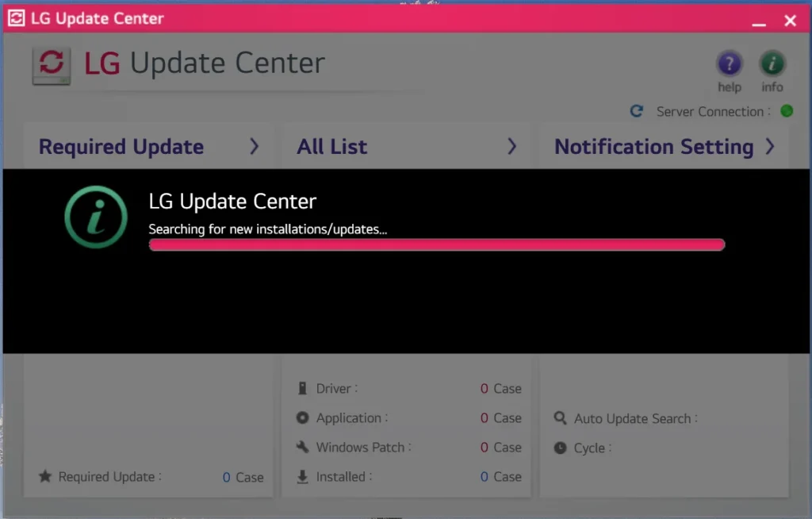Click the red search progress bar
Viewport: 812px width, 519px height.
tap(436, 245)
